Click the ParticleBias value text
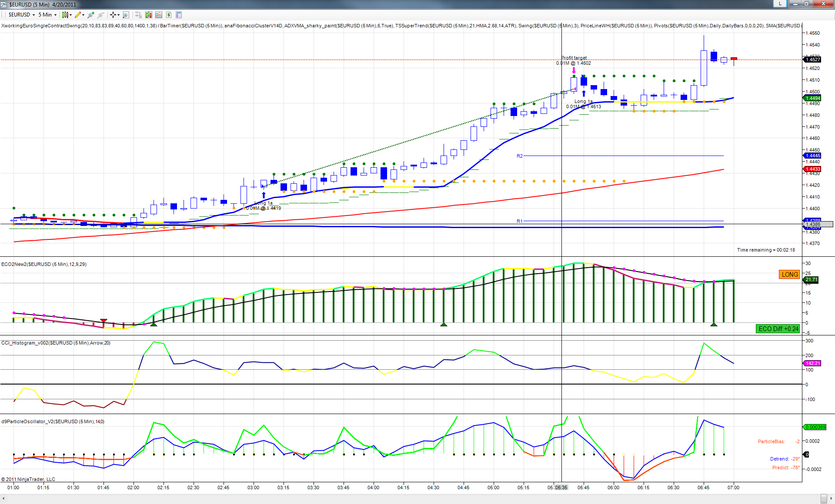This screenshot has height=504, width=835. 779,441
